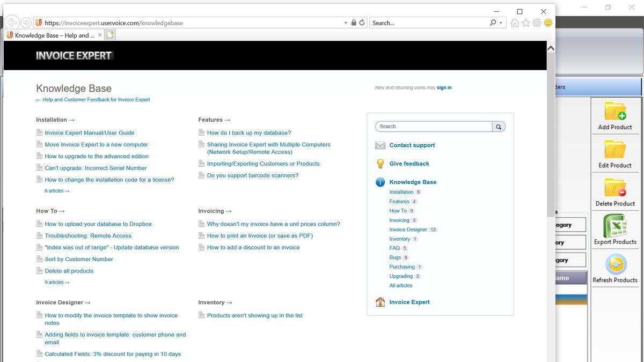Select the Knowledge Base browser tab
The height and width of the screenshot is (362, 644).
tap(51, 34)
